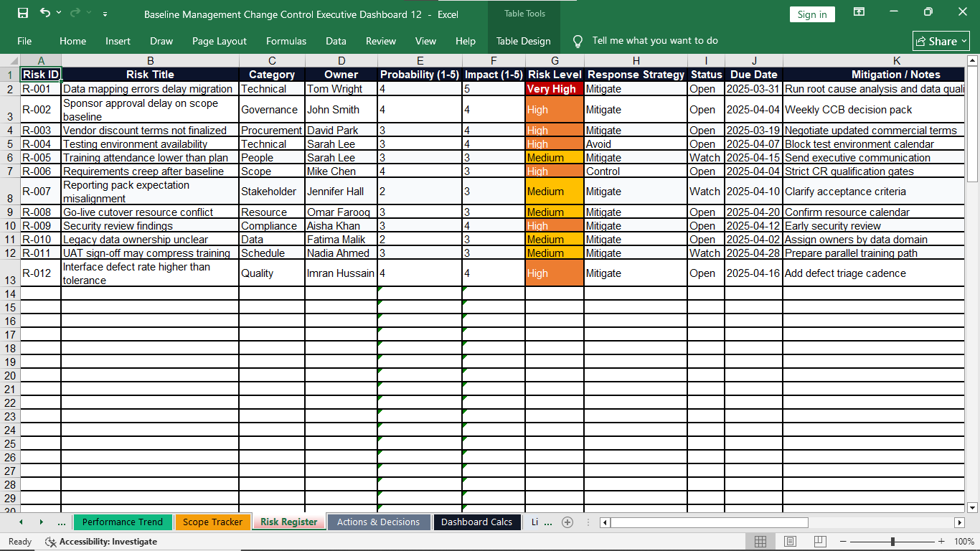Image resolution: width=980 pixels, height=551 pixels.
Task: Select due date 2025-04-28 cell
Action: 754,253
